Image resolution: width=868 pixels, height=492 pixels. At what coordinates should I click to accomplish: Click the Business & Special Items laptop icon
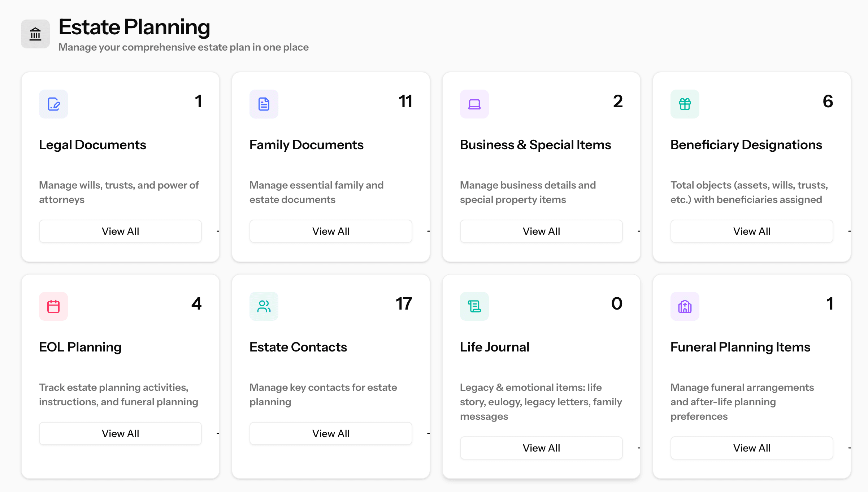(474, 104)
